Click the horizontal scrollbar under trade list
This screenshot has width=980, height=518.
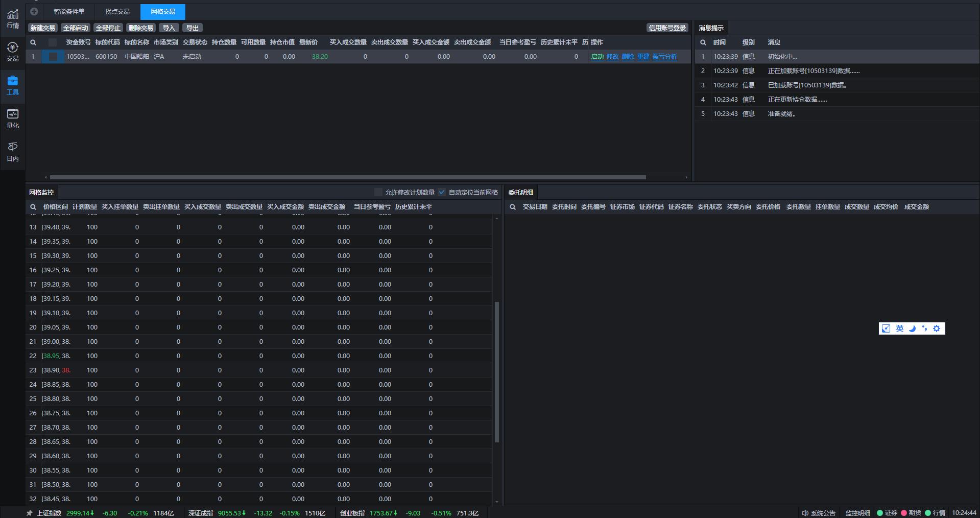pos(347,177)
